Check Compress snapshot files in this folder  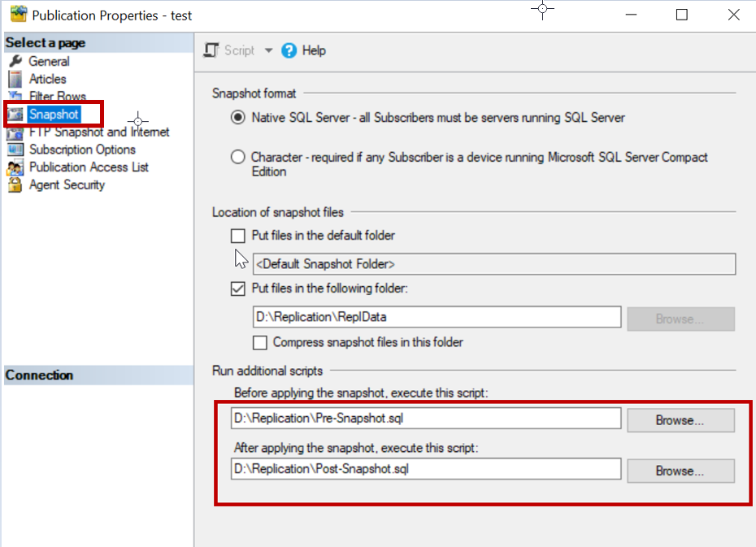pos(260,342)
